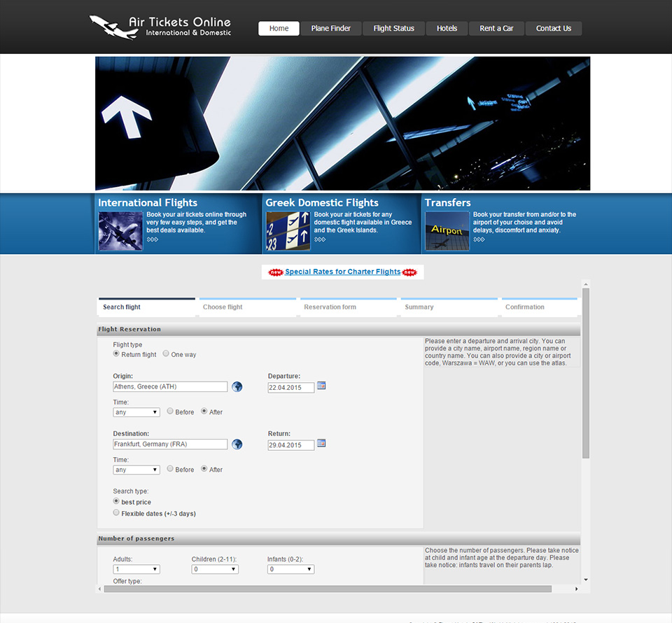This screenshot has width=672, height=623.
Task: Select the One way flight type
Action: coord(167,353)
